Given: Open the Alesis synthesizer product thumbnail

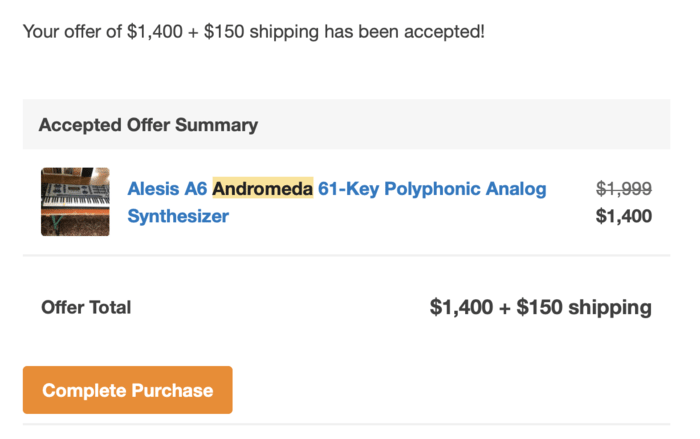Looking at the screenshot, I should coord(75,202).
